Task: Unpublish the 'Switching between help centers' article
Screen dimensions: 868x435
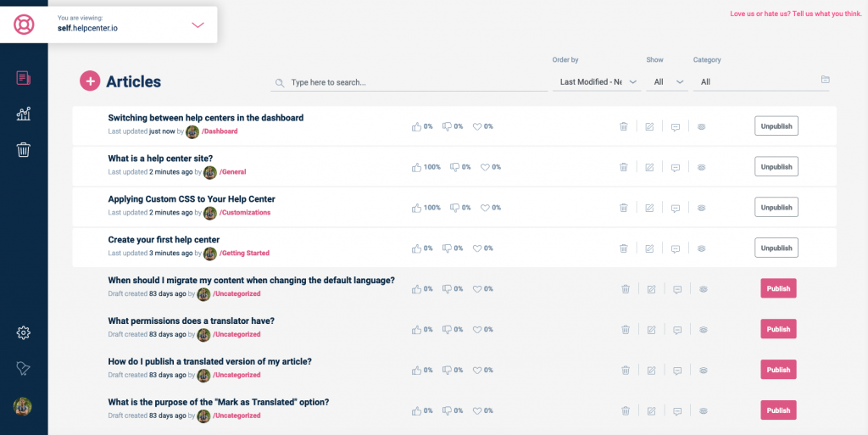Action: tap(776, 126)
